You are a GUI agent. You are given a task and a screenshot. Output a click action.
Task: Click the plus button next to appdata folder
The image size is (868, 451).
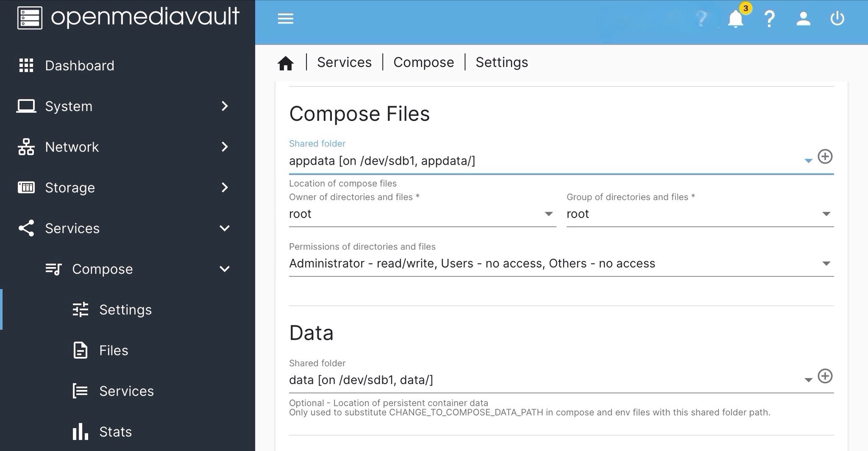pos(825,157)
